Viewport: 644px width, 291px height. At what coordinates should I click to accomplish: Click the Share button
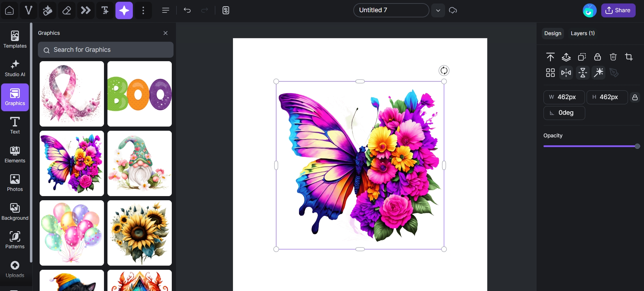(x=618, y=10)
